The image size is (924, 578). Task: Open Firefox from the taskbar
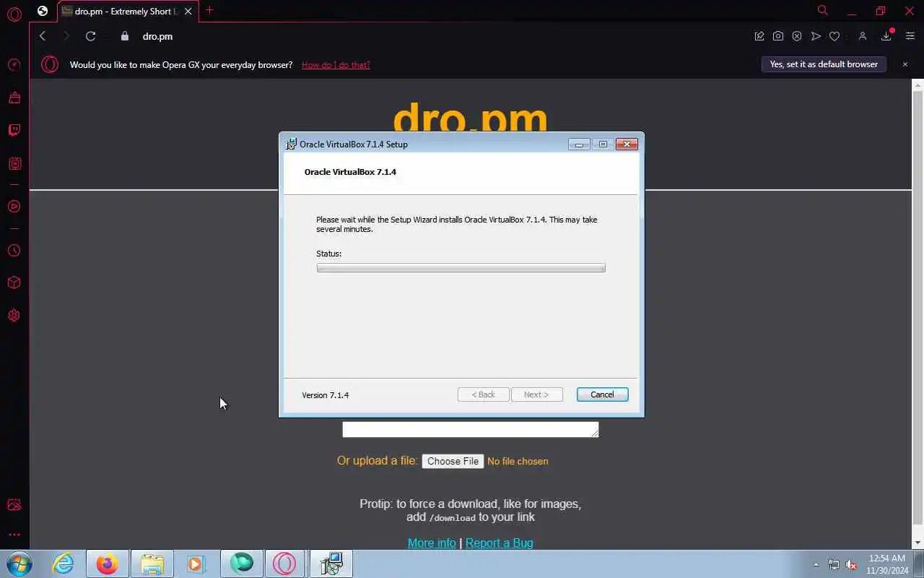[108, 564]
